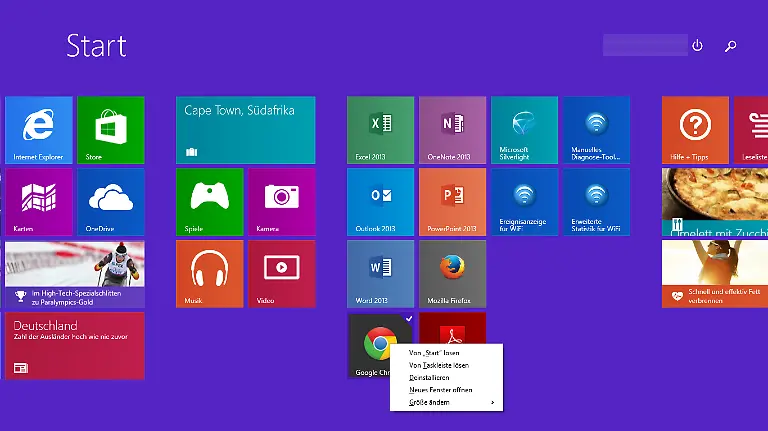
Task: Open the Deutschland news tile
Action: click(x=75, y=346)
